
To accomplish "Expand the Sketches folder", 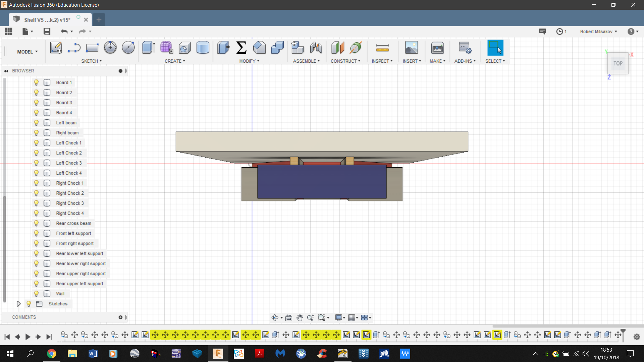I will [x=18, y=304].
